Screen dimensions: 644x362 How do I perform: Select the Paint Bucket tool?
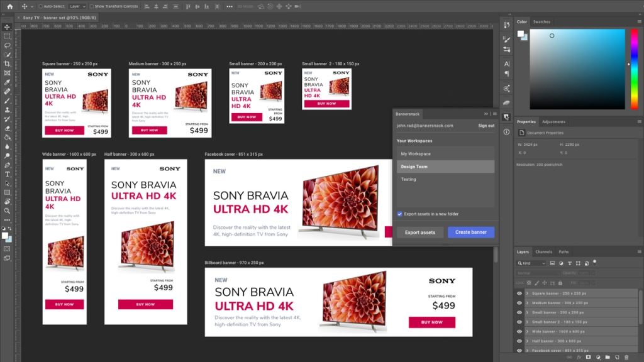[x=7, y=137]
